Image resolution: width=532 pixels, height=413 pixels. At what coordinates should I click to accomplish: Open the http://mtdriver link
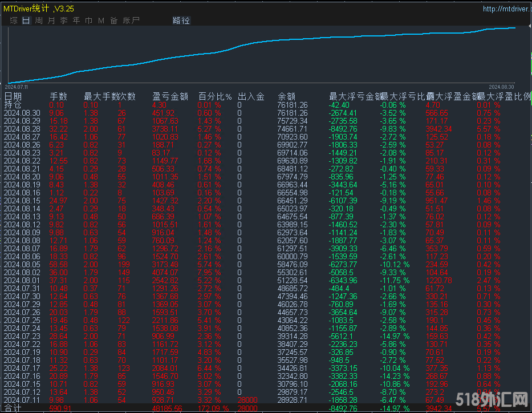[507, 9]
